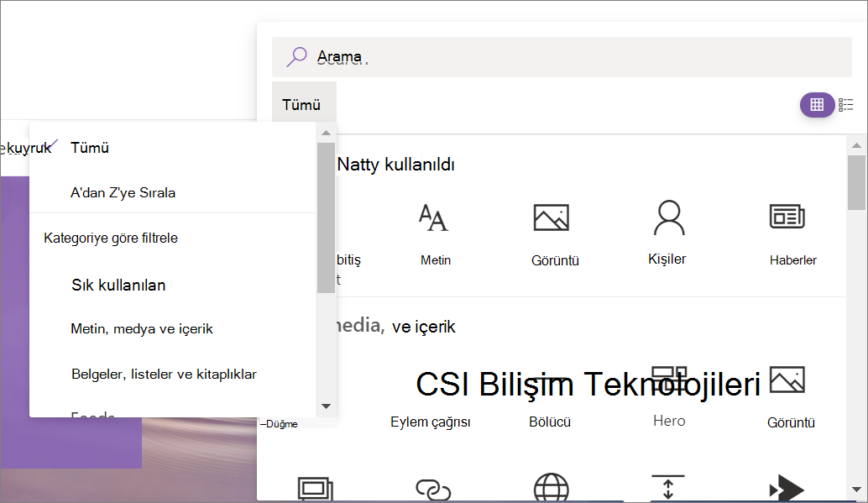This screenshot has height=503, width=868.
Task: Click web part panel scrollbar down arrow
Action: (x=856, y=490)
